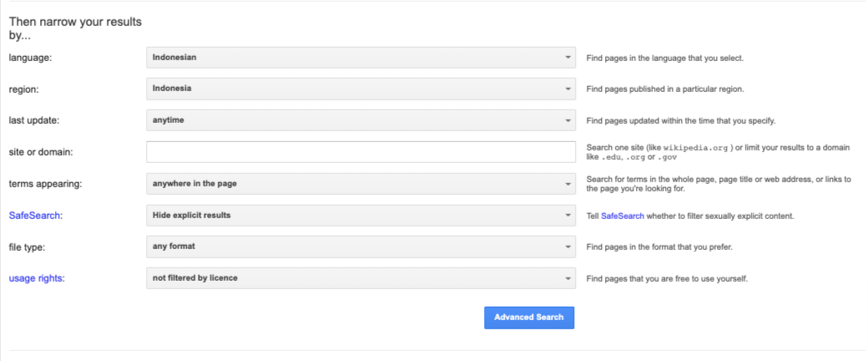Follow the SafeSearch label link

point(34,216)
